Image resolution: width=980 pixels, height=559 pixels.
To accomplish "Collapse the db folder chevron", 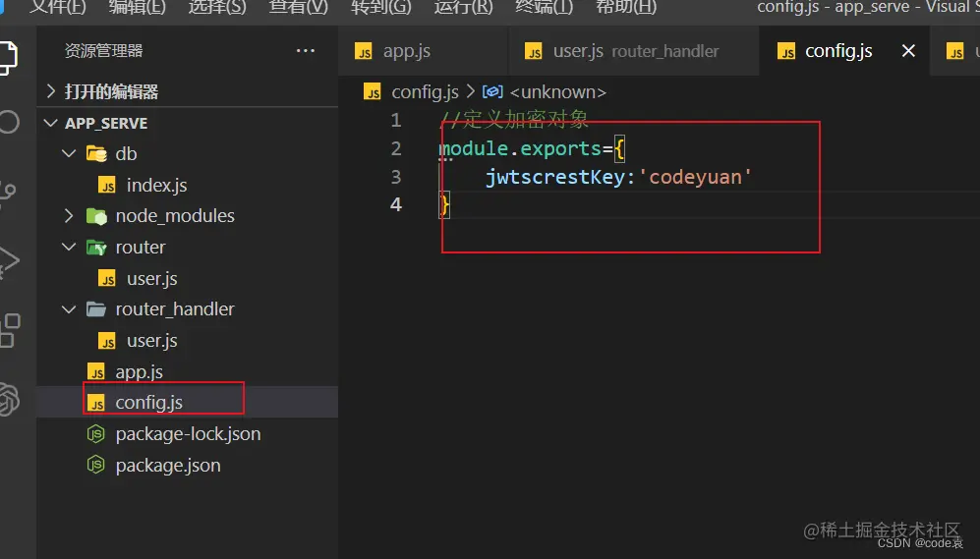I will (69, 153).
